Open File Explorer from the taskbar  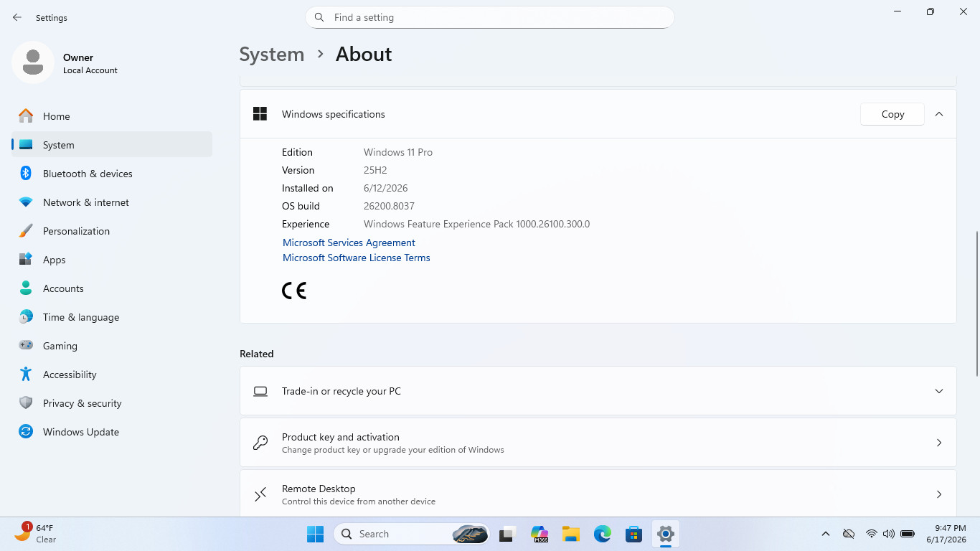click(x=571, y=534)
